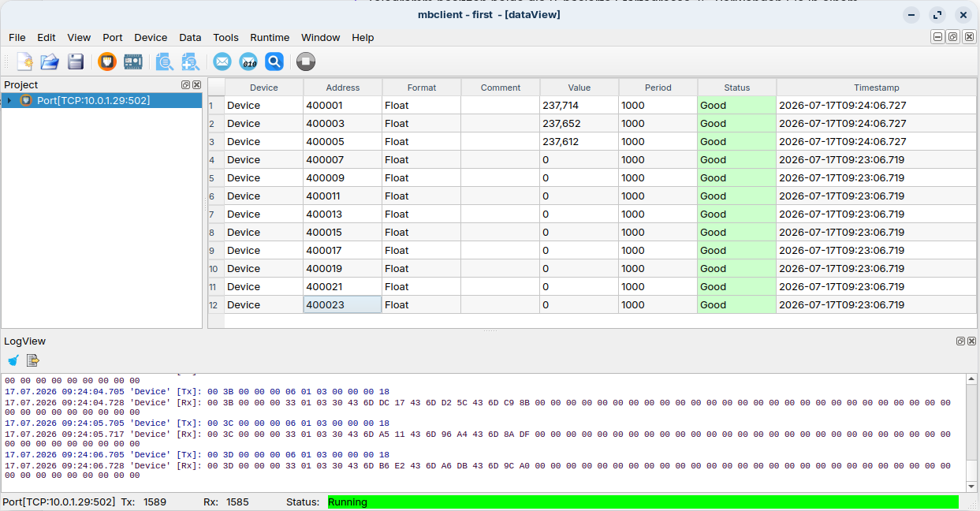Close the Project panel
Screen dimensions: 980x511
click(197, 84)
